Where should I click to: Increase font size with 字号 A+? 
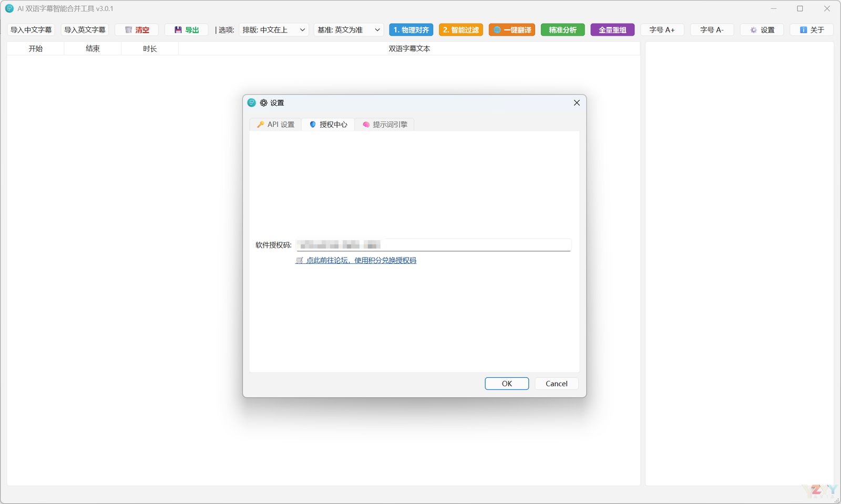point(662,30)
